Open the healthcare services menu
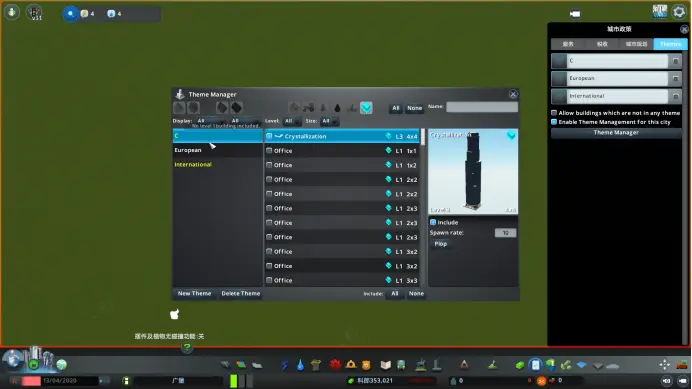Screen dimensions: 692x389 click(335, 365)
